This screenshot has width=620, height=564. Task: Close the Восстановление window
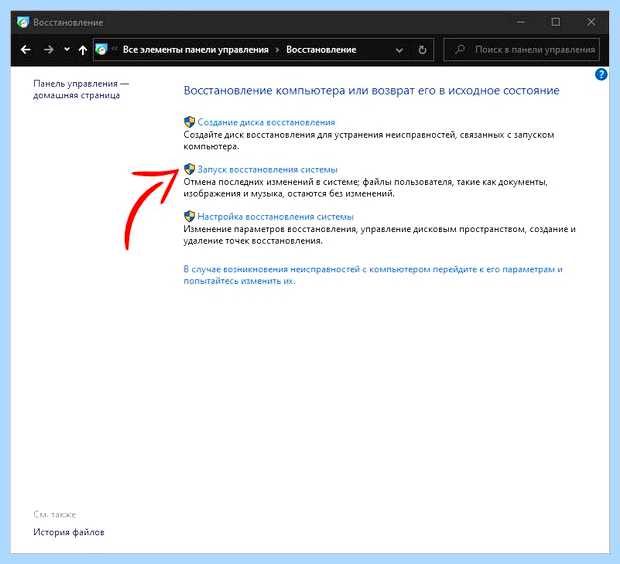point(591,22)
